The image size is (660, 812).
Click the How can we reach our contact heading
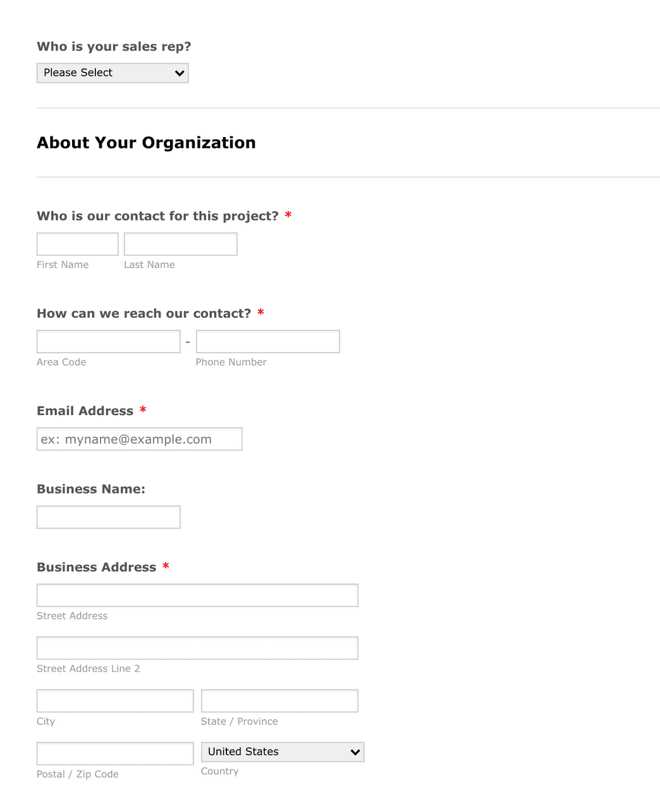coord(144,313)
